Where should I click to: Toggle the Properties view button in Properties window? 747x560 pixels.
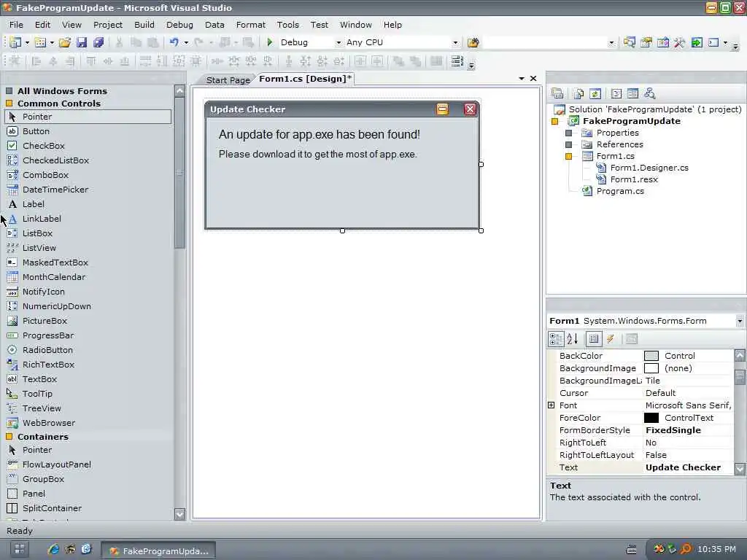point(594,339)
